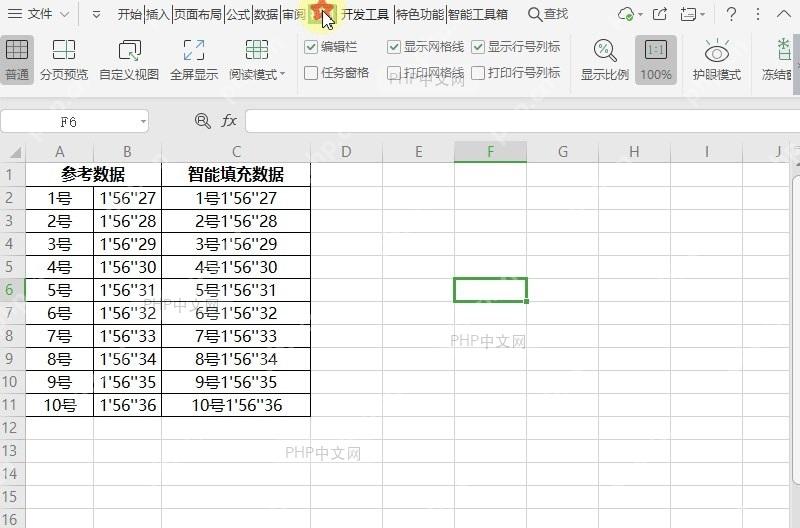Enable 打印行号列标 print headings checkbox
The width and height of the screenshot is (800, 528).
(478, 73)
